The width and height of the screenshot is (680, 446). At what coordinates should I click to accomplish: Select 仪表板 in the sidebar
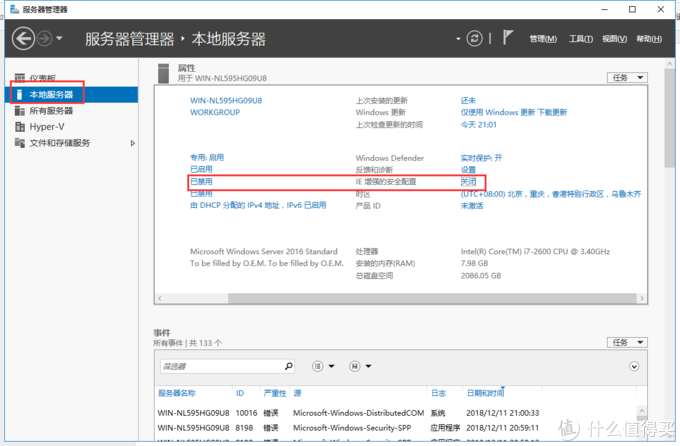click(x=72, y=78)
